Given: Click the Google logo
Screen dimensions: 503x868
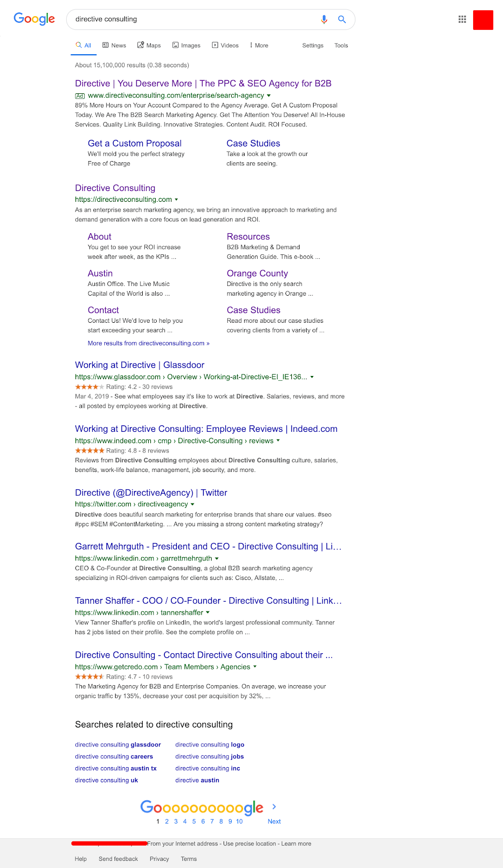Looking at the screenshot, I should 34,19.
